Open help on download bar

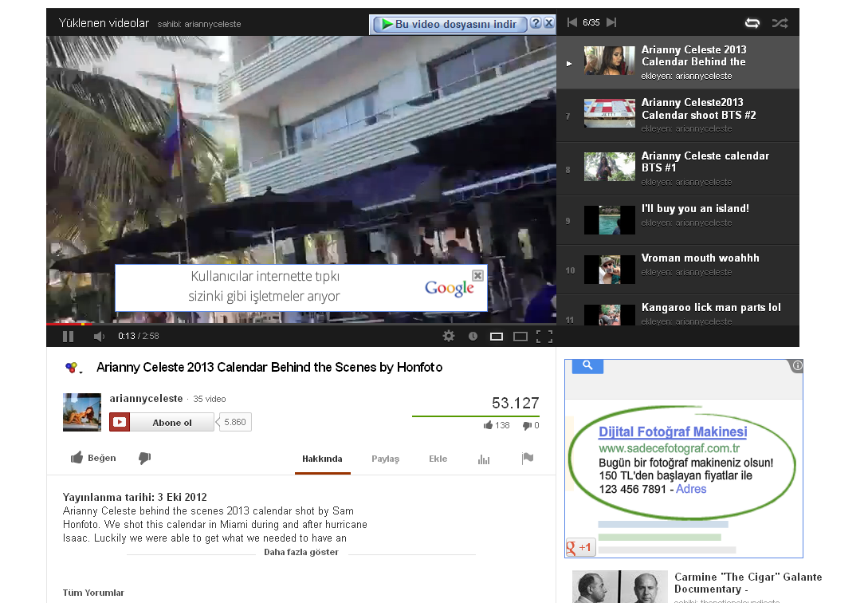[536, 23]
